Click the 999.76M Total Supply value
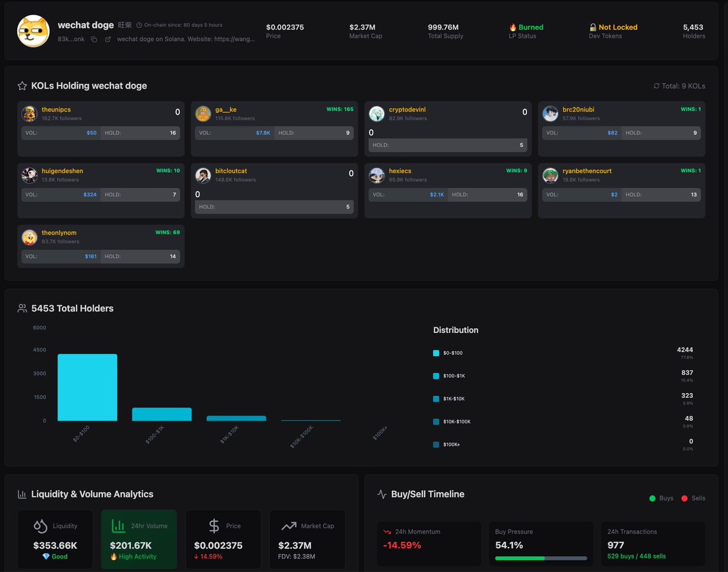Viewport: 728px width, 572px height. pyautogui.click(x=443, y=27)
